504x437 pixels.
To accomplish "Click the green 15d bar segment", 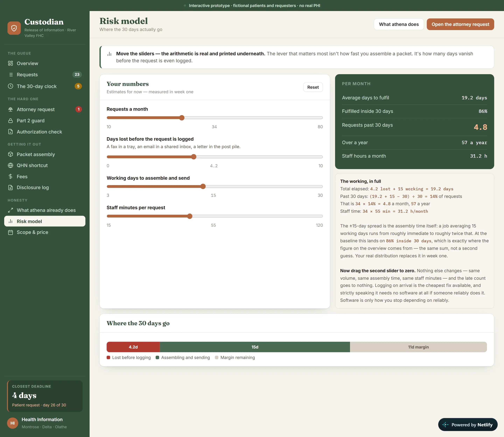I will [255, 347].
